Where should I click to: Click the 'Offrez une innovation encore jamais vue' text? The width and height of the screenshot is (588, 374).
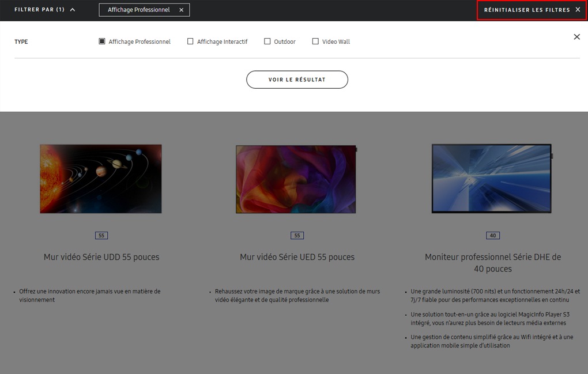point(90,295)
